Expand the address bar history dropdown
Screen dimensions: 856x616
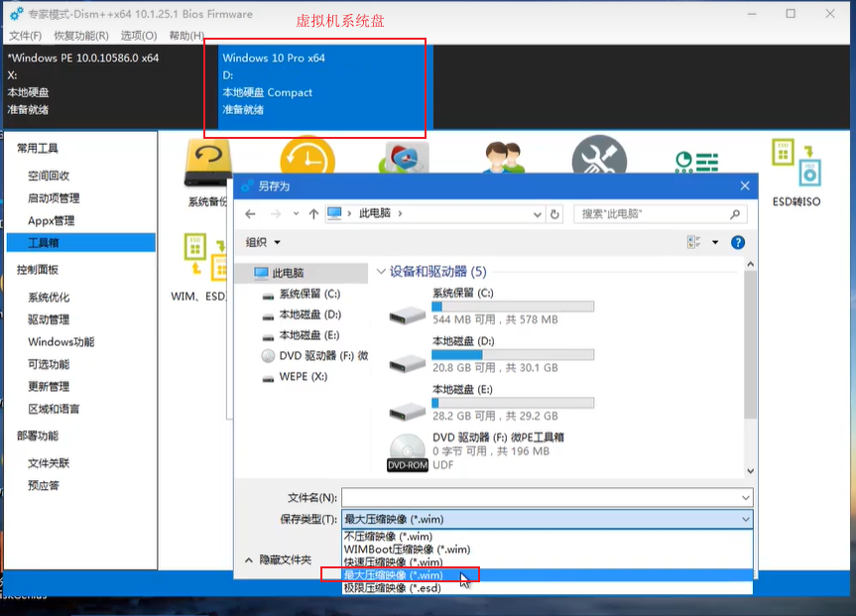coord(538,214)
